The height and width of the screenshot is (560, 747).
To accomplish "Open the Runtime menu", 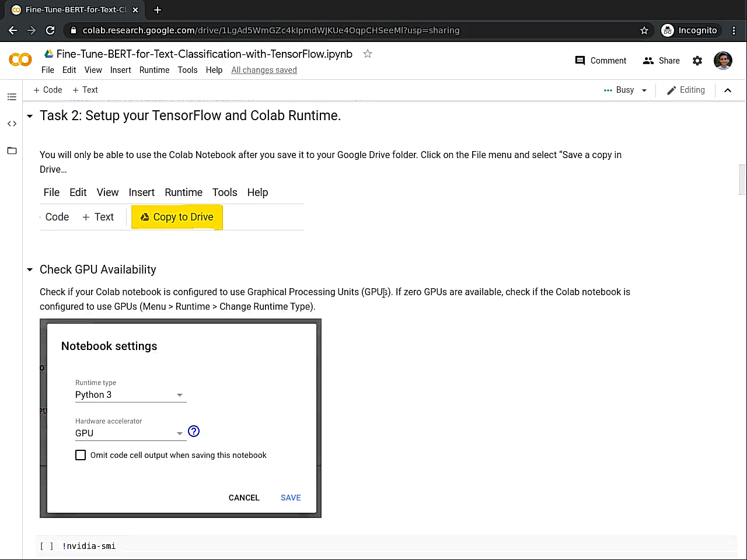I will [x=154, y=70].
